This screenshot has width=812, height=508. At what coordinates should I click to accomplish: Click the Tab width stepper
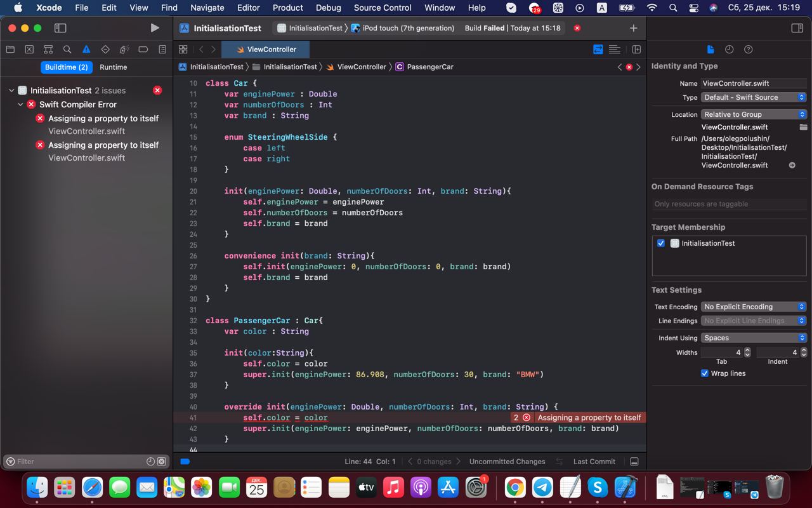pyautogui.click(x=747, y=352)
